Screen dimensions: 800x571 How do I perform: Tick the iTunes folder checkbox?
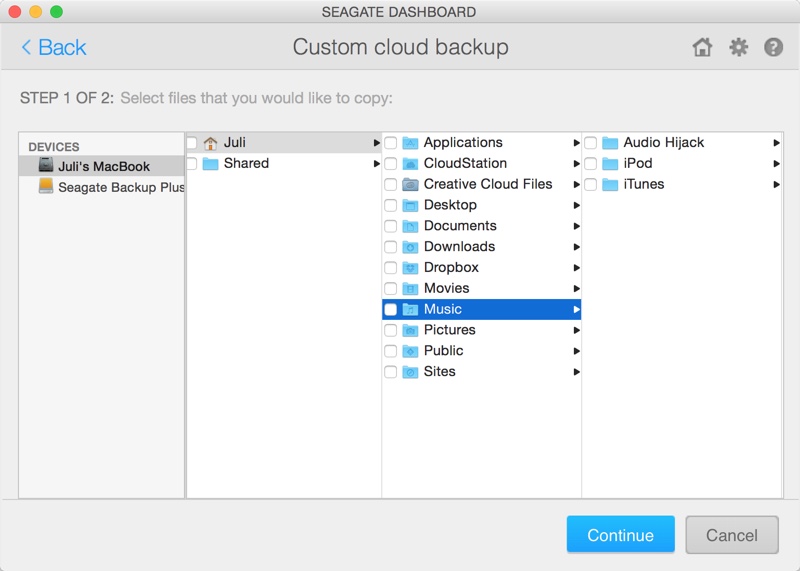[591, 185]
